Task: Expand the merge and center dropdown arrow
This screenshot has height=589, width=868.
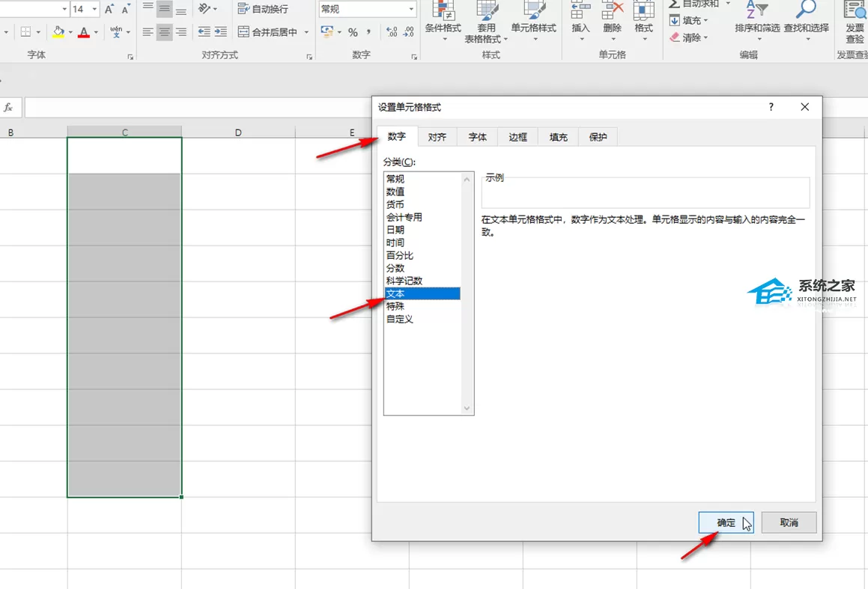Action: click(x=306, y=33)
